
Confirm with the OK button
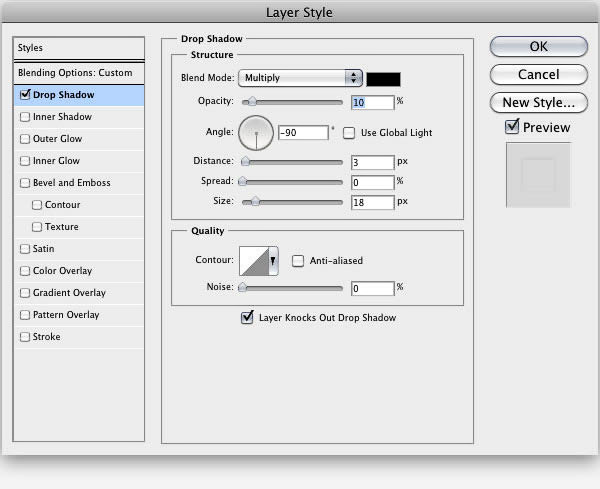pyautogui.click(x=538, y=47)
